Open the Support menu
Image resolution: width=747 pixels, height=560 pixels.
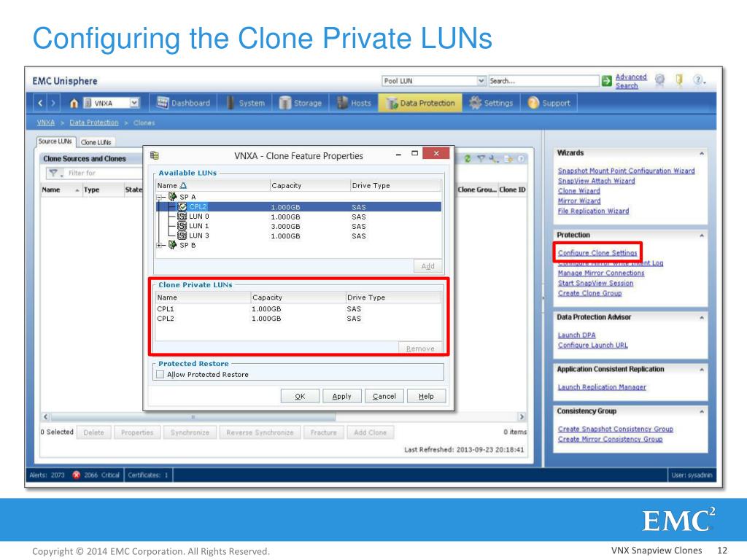pos(549,103)
